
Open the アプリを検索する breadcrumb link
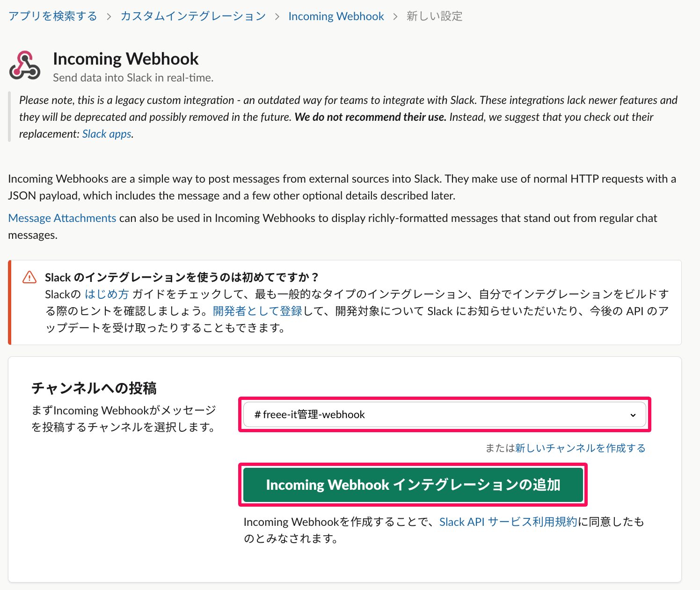pos(53,16)
